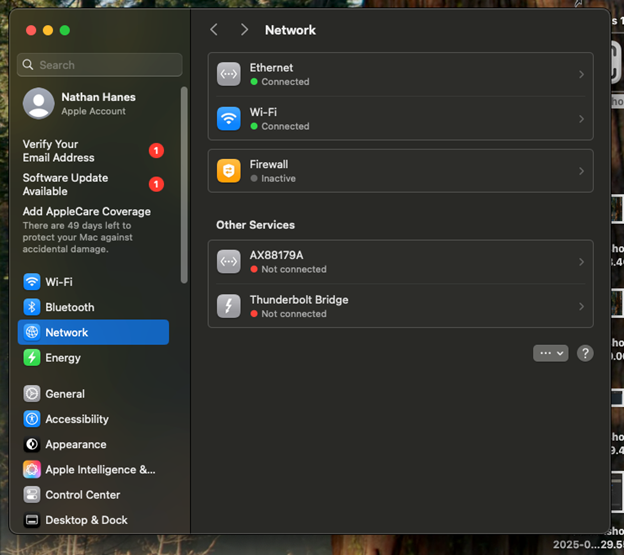Expand the Thunderbolt Bridge row chevron
Viewport: 624px width, 555px height.
coord(581,306)
